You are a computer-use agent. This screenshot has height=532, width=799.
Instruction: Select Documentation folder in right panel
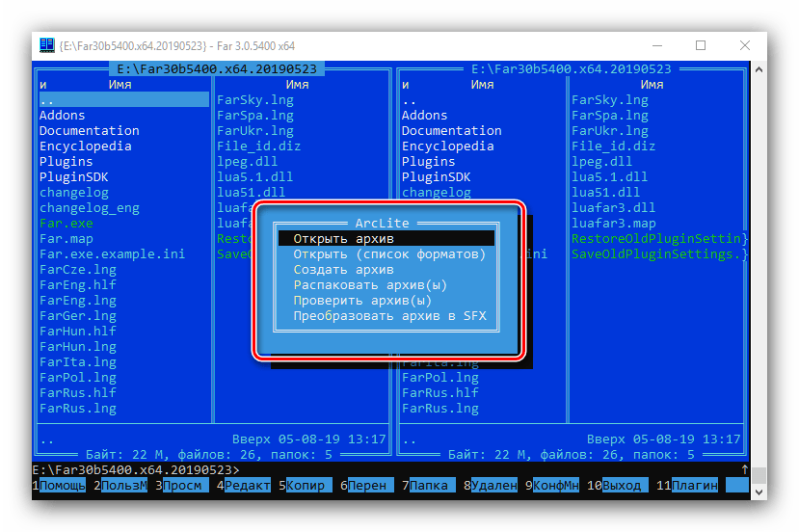[x=451, y=130]
